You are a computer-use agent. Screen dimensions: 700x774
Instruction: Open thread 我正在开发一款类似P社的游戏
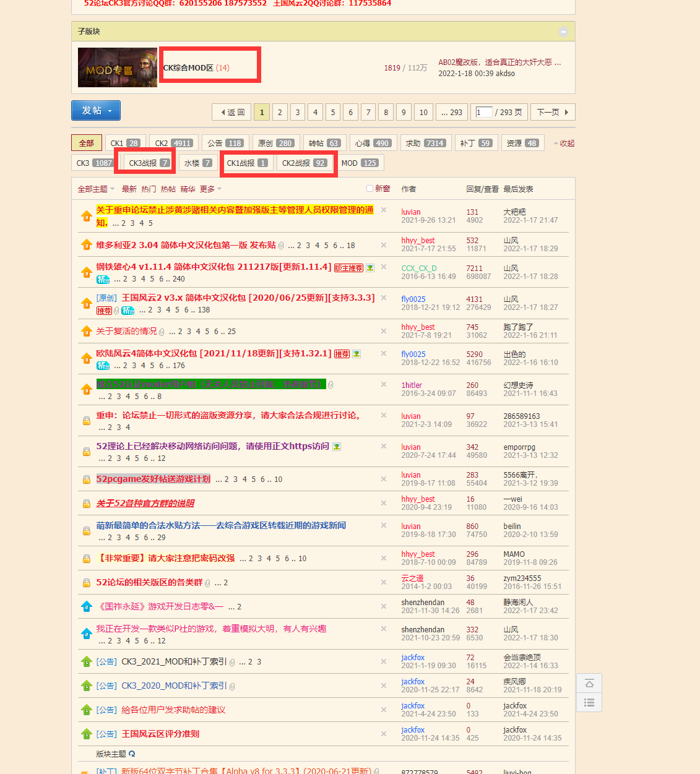[x=211, y=629]
